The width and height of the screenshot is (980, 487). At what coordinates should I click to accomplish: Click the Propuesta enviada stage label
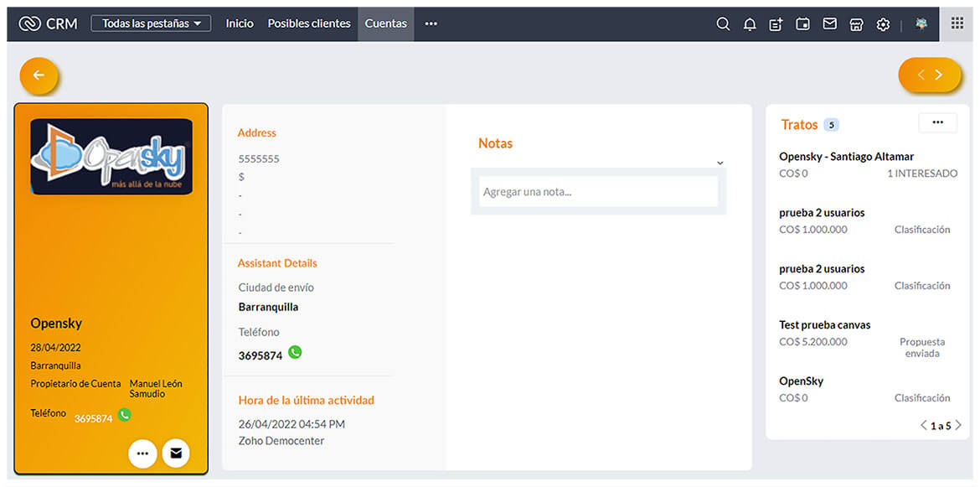point(922,348)
